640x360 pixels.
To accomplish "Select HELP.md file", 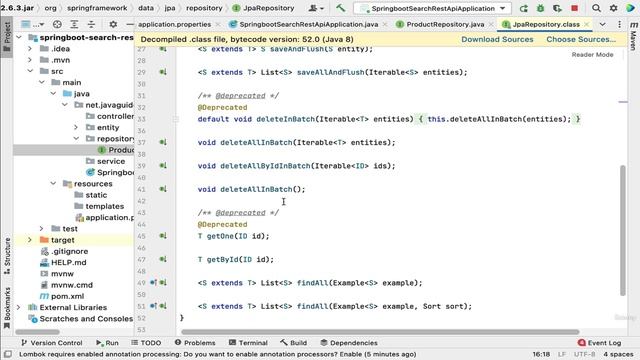I will pos(63,262).
